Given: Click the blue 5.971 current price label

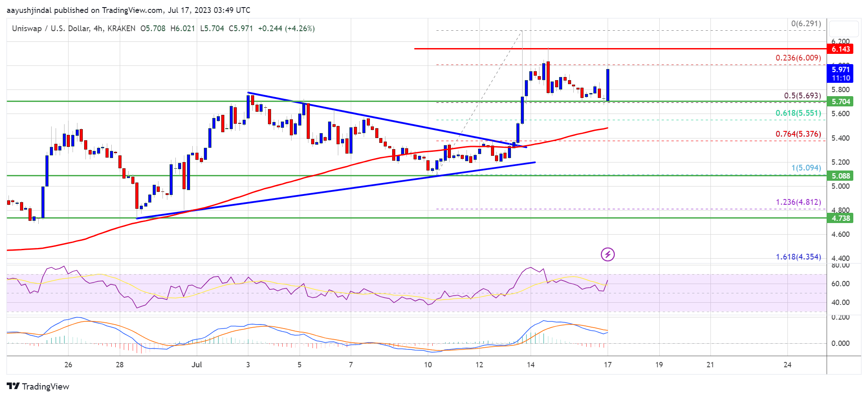Looking at the screenshot, I should tap(840, 69).
